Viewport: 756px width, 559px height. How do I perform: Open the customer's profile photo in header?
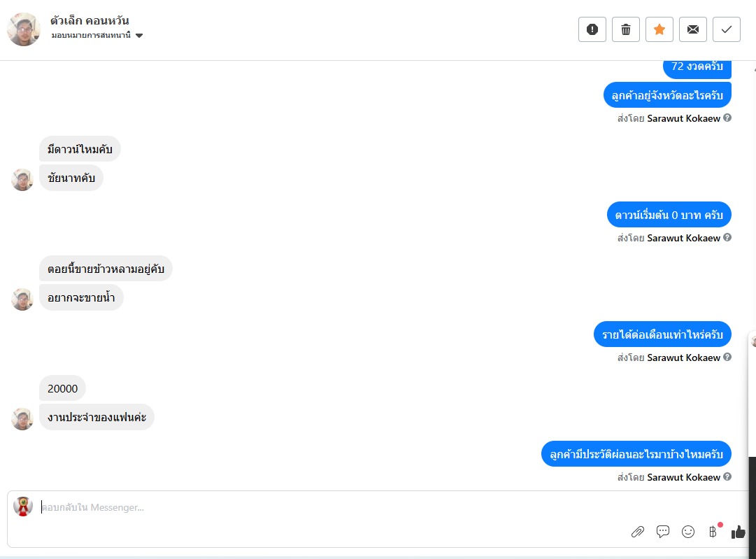point(24,29)
